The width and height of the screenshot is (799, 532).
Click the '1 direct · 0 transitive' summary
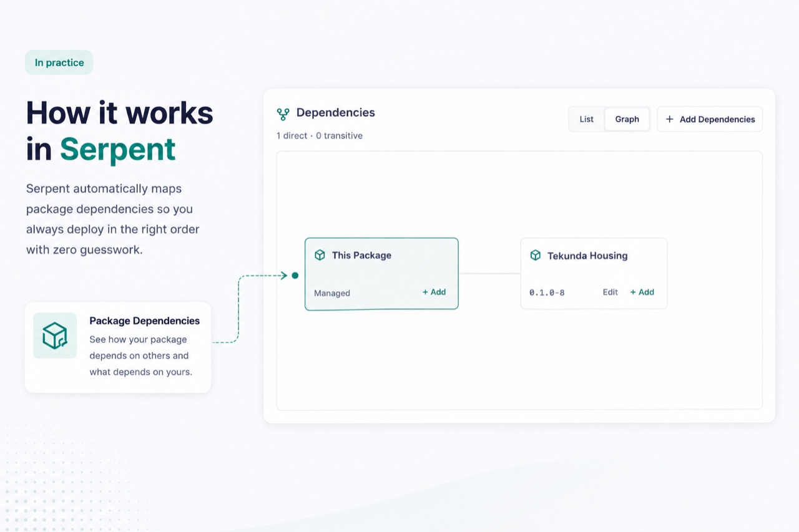(320, 135)
